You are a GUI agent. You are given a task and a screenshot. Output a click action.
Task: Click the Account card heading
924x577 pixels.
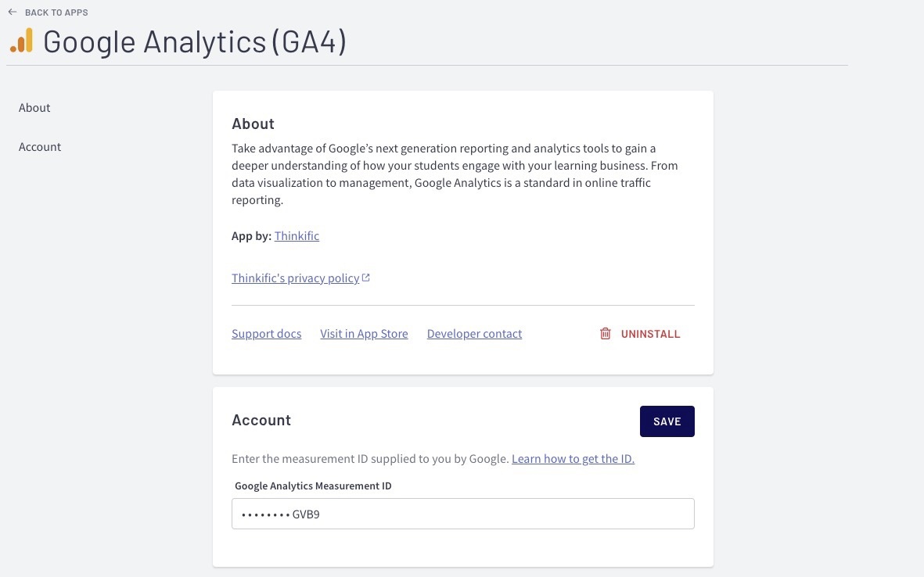[x=261, y=421]
